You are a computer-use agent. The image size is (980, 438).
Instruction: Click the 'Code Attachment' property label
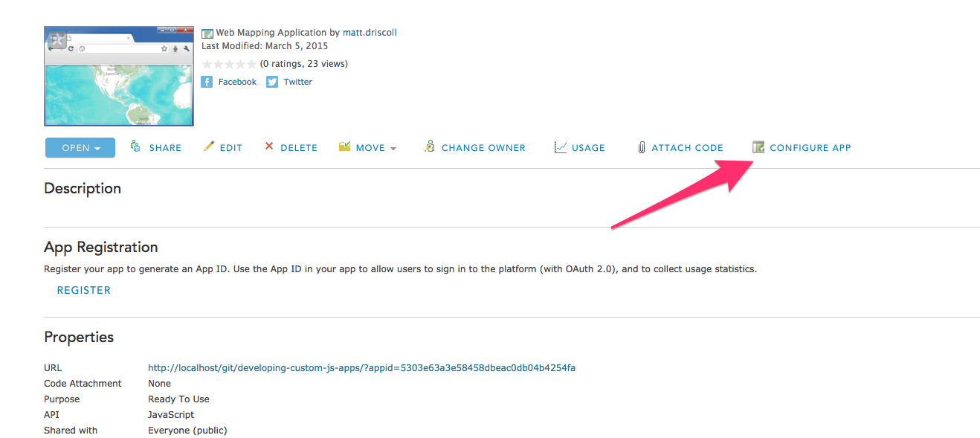pos(83,384)
